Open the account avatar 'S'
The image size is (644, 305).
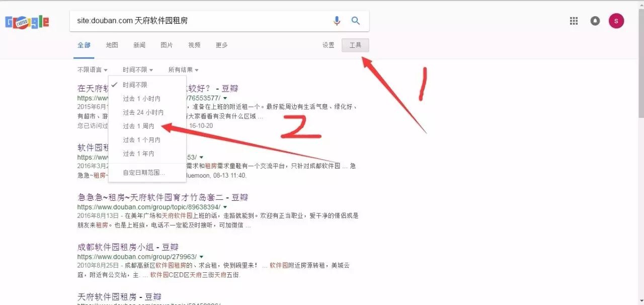pos(616,21)
